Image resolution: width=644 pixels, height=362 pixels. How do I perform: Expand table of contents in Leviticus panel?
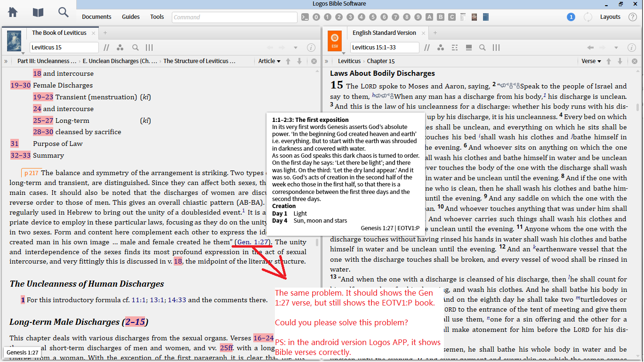[6, 61]
